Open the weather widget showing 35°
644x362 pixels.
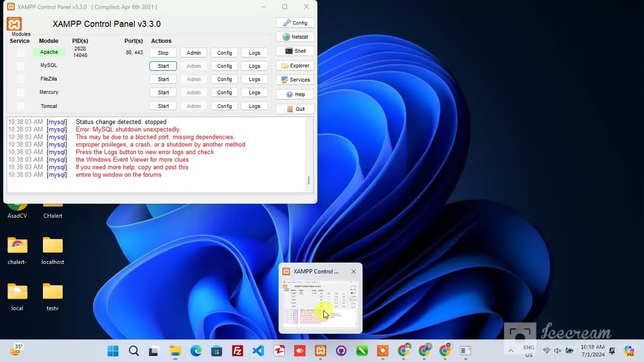coord(17,350)
